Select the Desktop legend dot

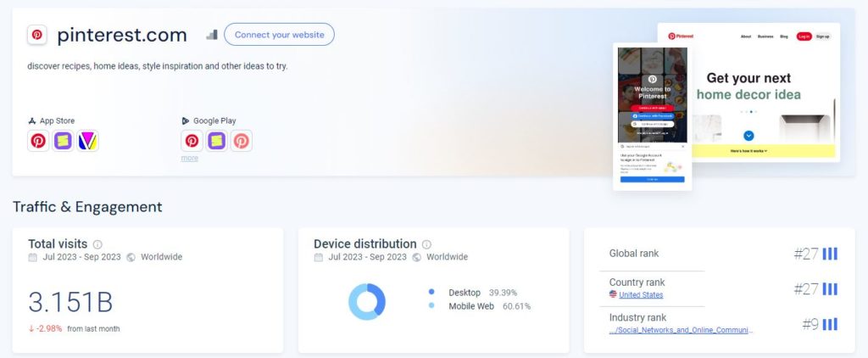tap(431, 292)
